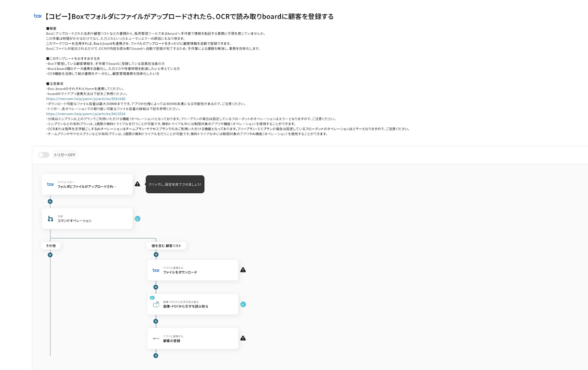Click the クリックし、設定を完了させましょう! tooltip
The height and width of the screenshot is (370, 588).
[175, 184]
